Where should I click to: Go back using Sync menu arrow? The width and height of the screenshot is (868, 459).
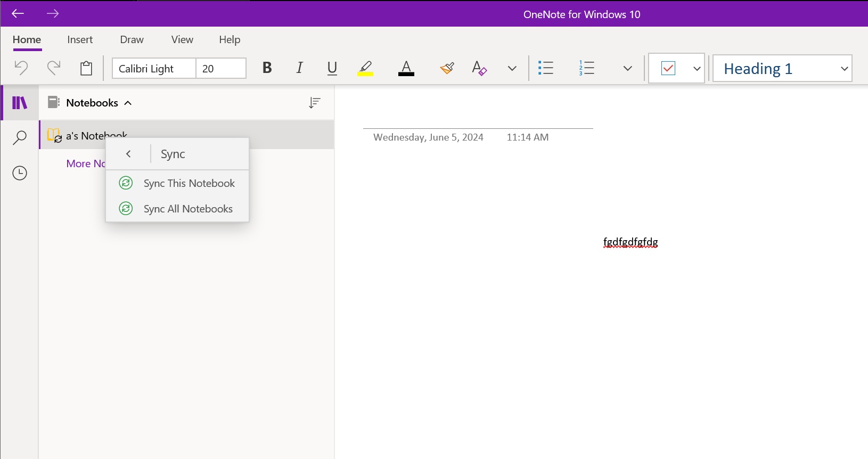(128, 154)
